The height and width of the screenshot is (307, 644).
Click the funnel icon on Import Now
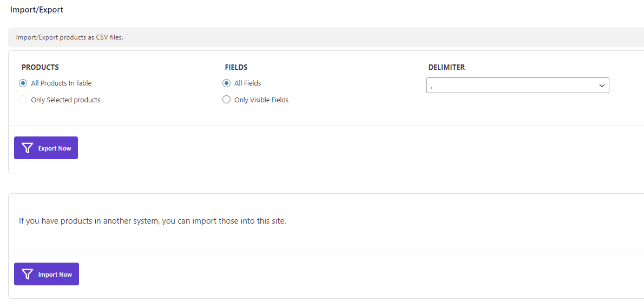coord(27,275)
